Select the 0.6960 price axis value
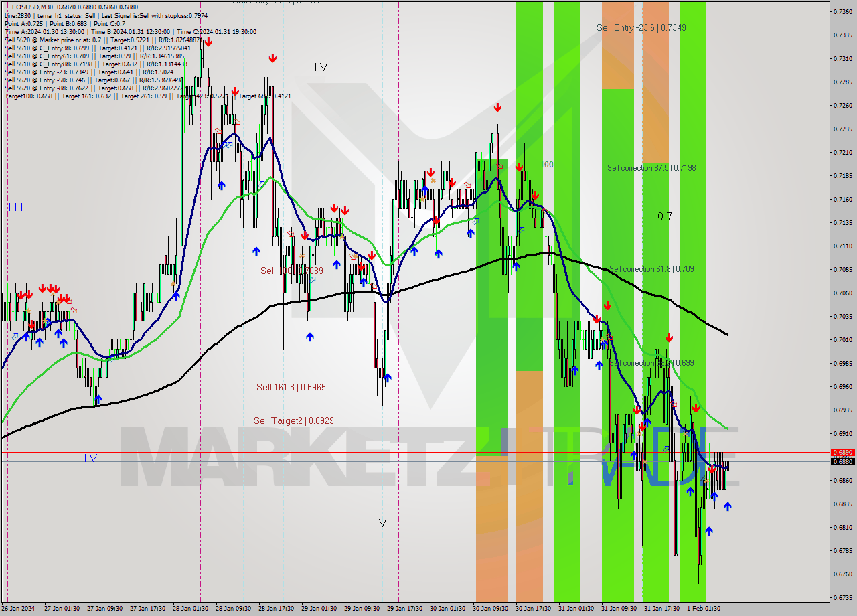 [x=842, y=387]
